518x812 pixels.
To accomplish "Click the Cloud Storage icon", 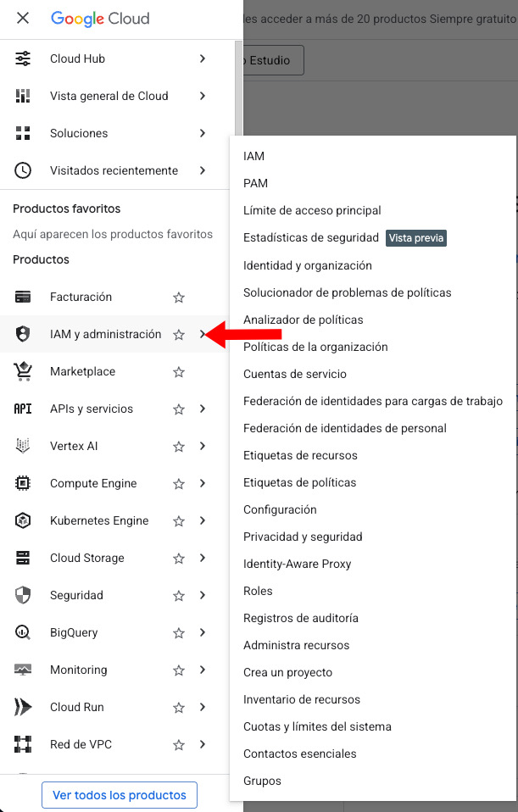I will (23, 558).
